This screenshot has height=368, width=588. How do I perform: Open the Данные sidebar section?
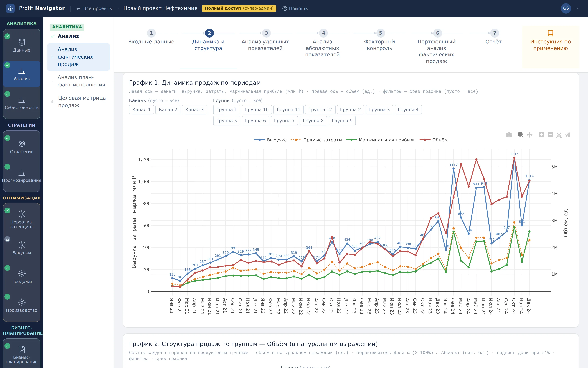pos(22,45)
